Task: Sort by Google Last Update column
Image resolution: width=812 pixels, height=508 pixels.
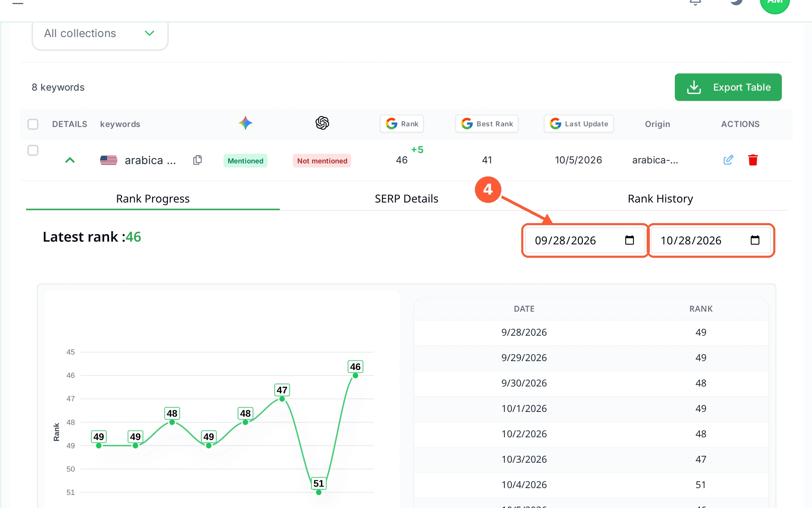Action: (x=579, y=124)
